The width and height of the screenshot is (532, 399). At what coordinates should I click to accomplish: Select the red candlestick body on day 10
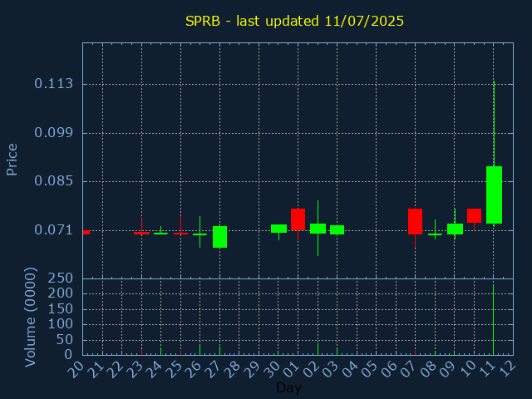[474, 215]
